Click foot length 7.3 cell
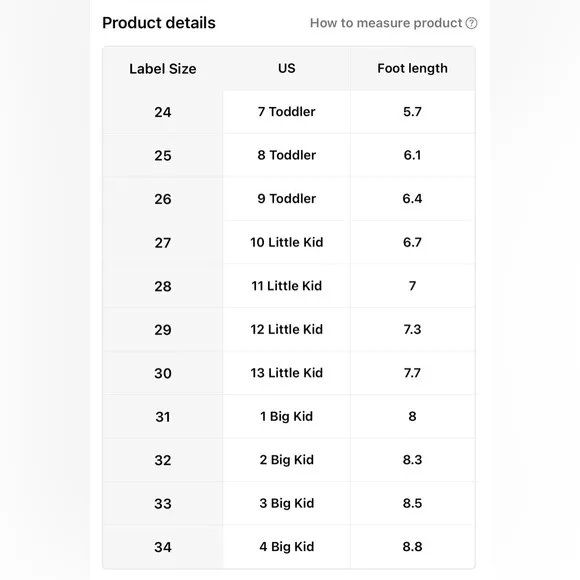The width and height of the screenshot is (580, 580). click(x=412, y=329)
